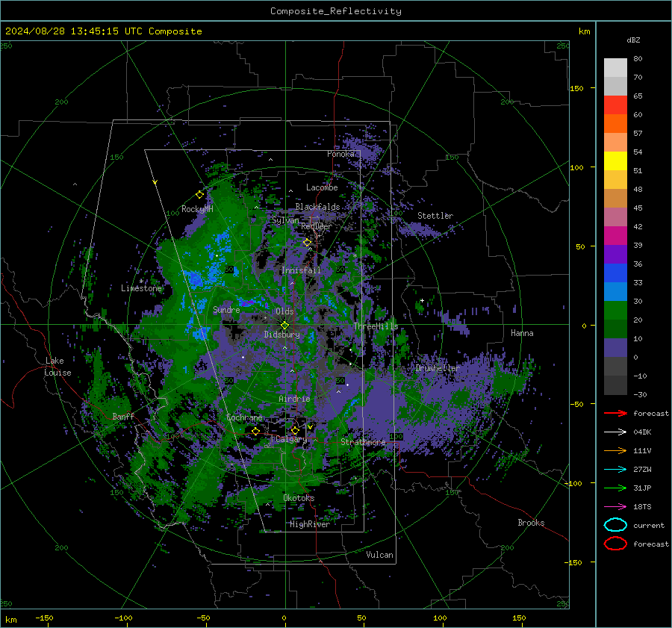Screen dimensions: 672x628
Task: Click the Lacombe city label
Action: 322,187
